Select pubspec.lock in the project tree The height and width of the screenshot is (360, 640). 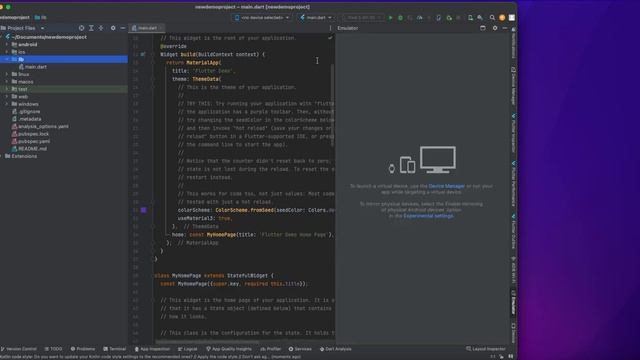coord(31,134)
